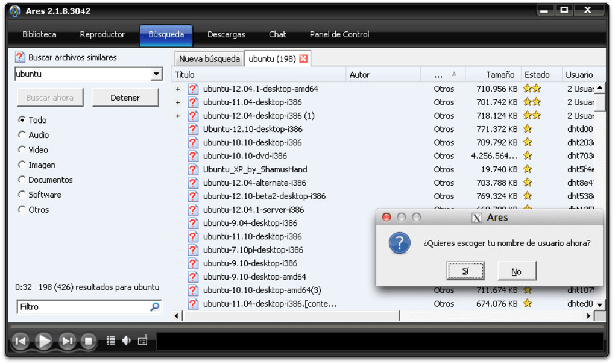
Task: Click the previous track playback button
Action: click(20, 341)
